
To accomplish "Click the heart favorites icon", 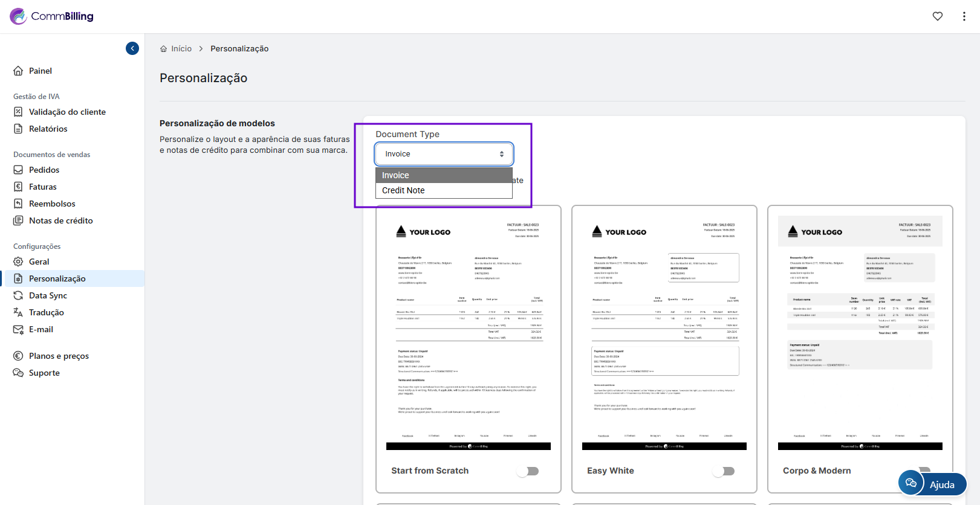I will (x=937, y=16).
